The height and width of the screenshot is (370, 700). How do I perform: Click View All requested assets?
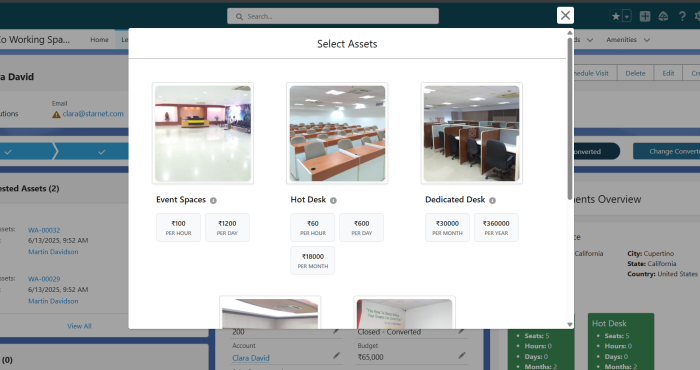pyautogui.click(x=79, y=326)
